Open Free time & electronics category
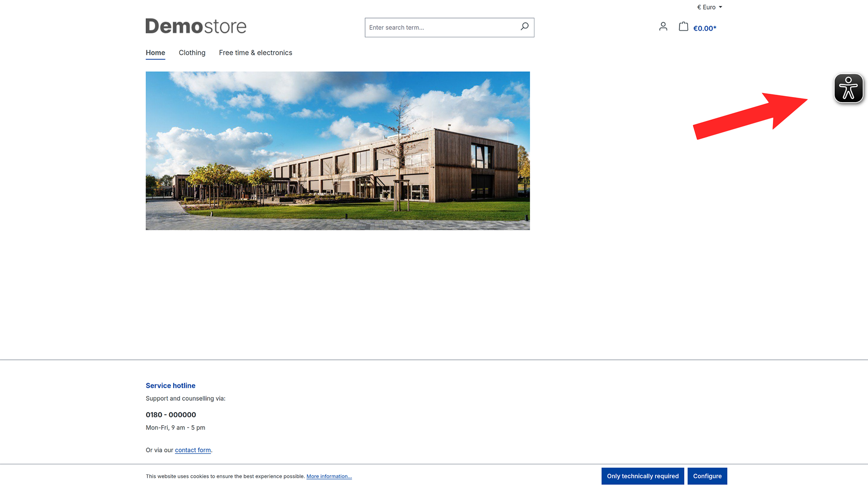This screenshot has height=488, width=868. tap(255, 53)
